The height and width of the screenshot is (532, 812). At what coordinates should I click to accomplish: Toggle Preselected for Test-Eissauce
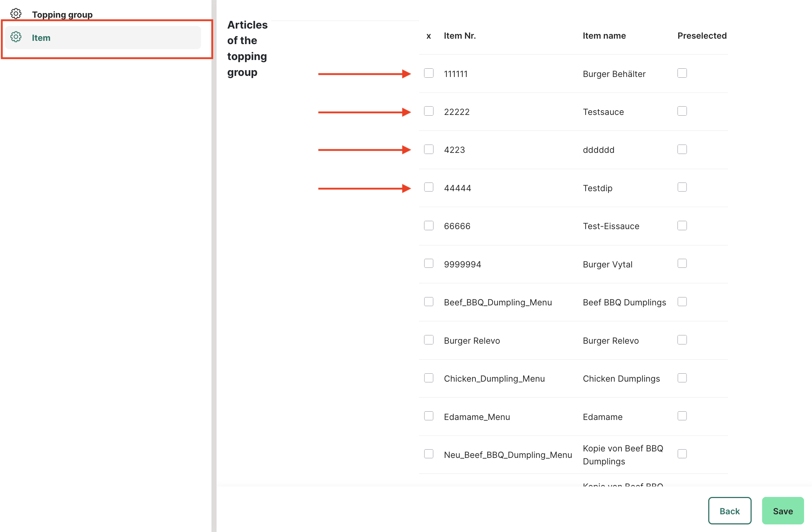682,226
